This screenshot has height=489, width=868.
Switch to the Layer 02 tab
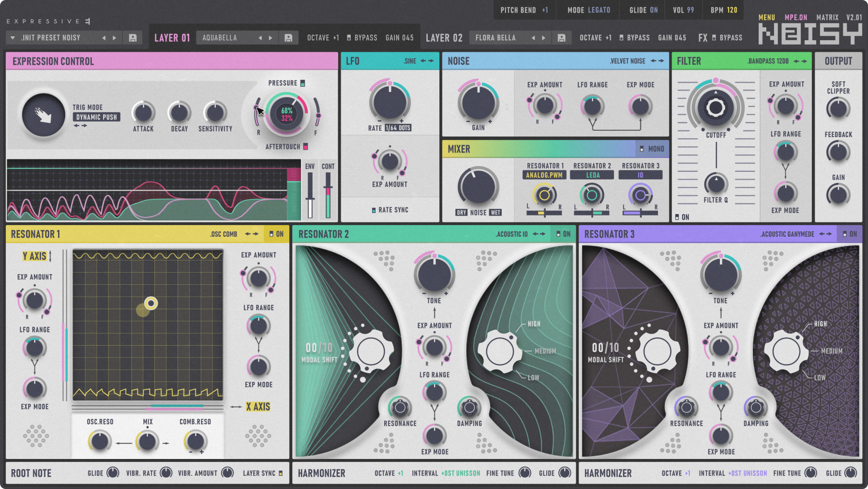point(443,37)
